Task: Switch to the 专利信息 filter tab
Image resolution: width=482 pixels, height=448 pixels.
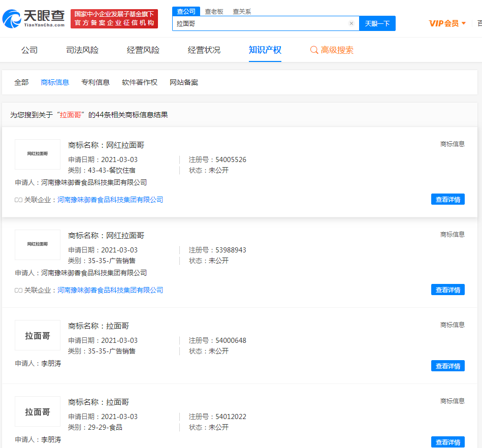Action: coord(95,82)
